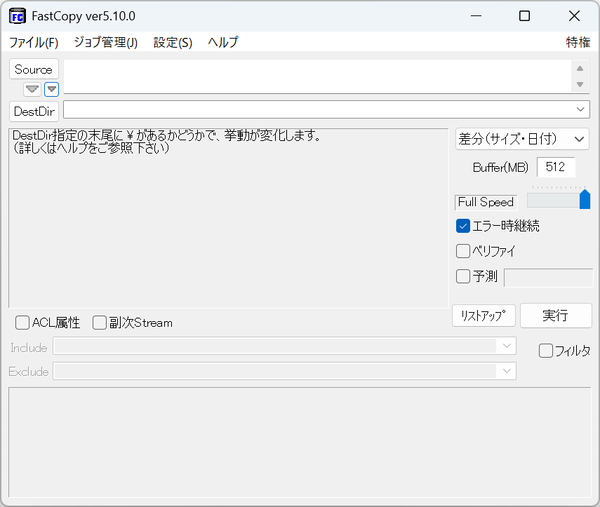Uncheck the エラー時継続 checkbox
This screenshot has height=507, width=600.
pos(463,226)
